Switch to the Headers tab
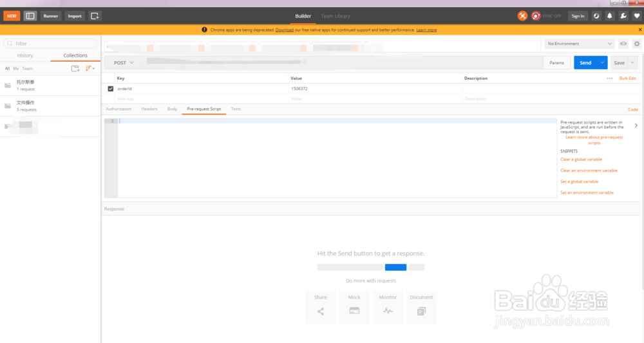This screenshot has width=644, height=343. [149, 109]
